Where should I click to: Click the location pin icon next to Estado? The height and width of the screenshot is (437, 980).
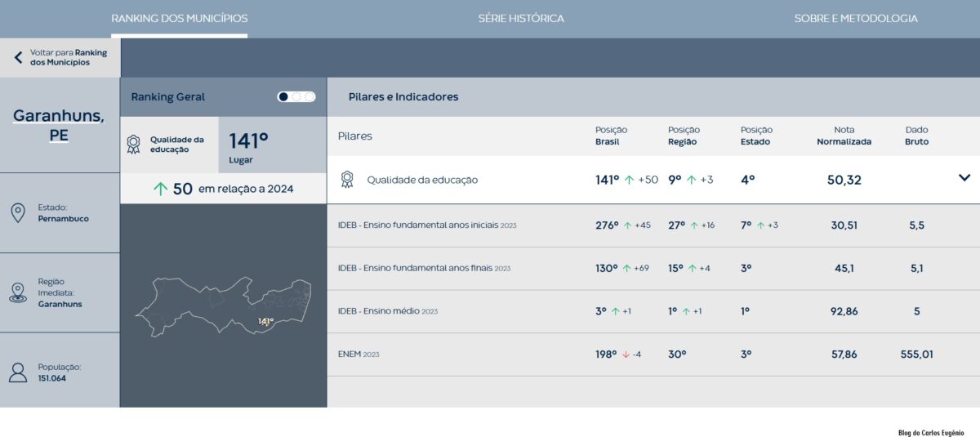pyautogui.click(x=17, y=213)
